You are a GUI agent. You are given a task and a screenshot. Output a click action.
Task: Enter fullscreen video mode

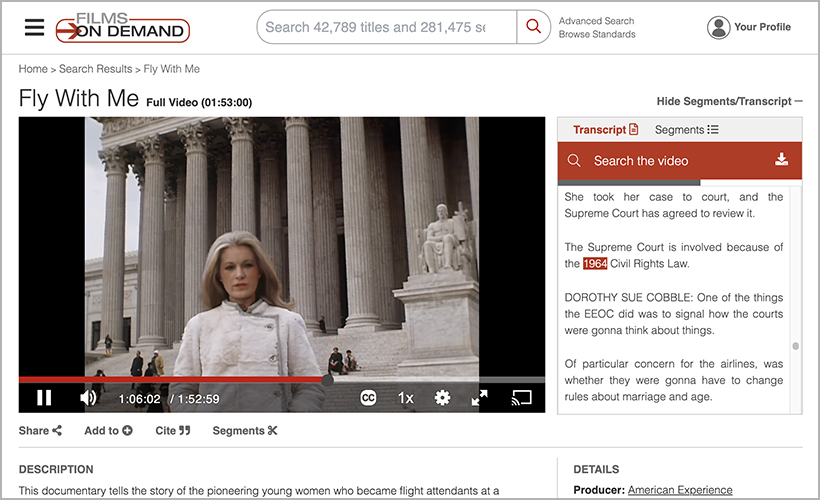(480, 398)
